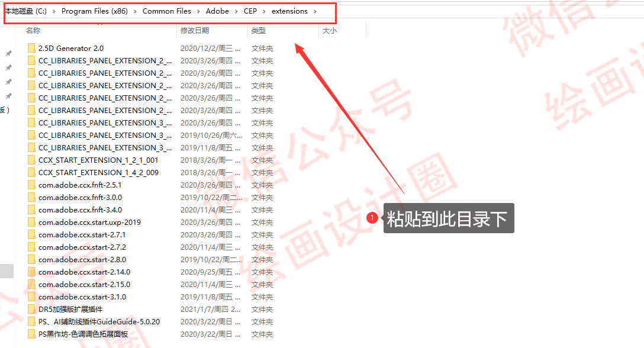
Task: Click the folder icon of com.adobe.ccx.start-2.8.0
Action: click(31, 259)
